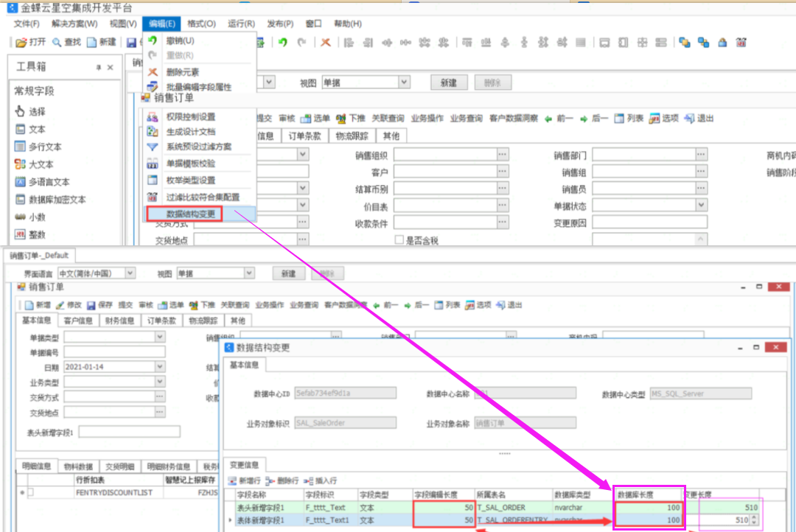Open the 单据状态 dropdown
The height and width of the screenshot is (532, 796).
(x=701, y=205)
